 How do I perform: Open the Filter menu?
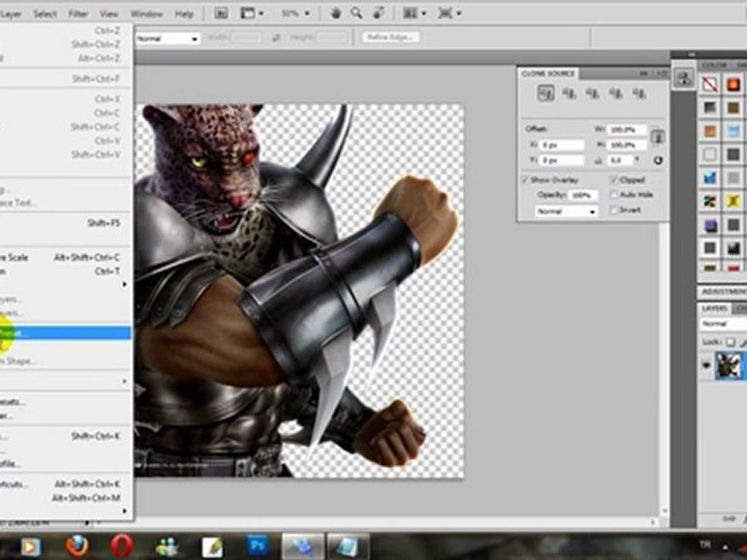78,14
